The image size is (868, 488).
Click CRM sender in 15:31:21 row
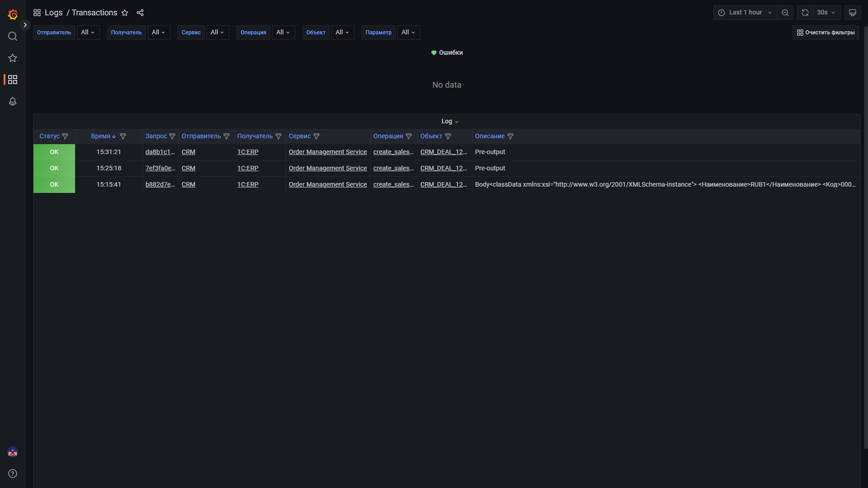point(189,152)
